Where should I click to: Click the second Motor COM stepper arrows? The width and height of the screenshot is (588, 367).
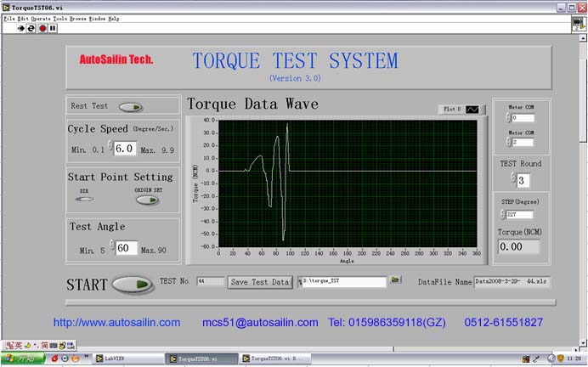[x=508, y=142]
